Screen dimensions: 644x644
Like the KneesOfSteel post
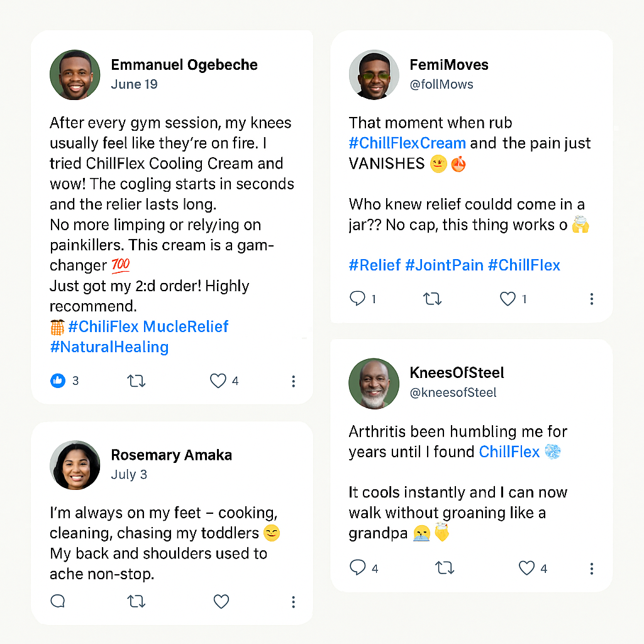pos(526,569)
